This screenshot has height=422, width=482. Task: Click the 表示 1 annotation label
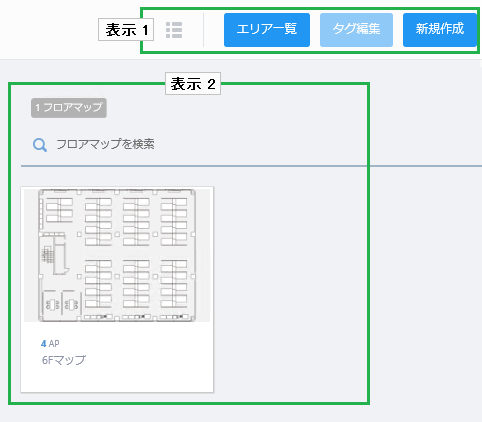pos(126,30)
